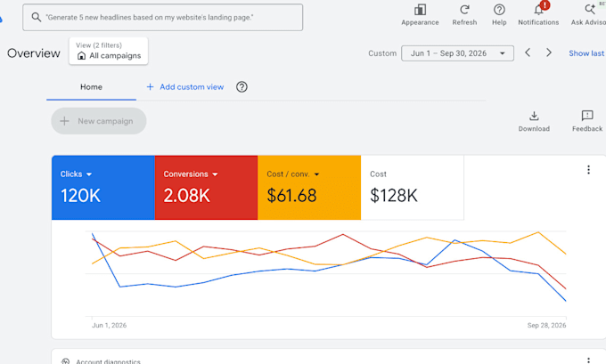Click the Sep 28, 2026 axis label
Viewport: 606px width, 364px height.
pos(546,326)
